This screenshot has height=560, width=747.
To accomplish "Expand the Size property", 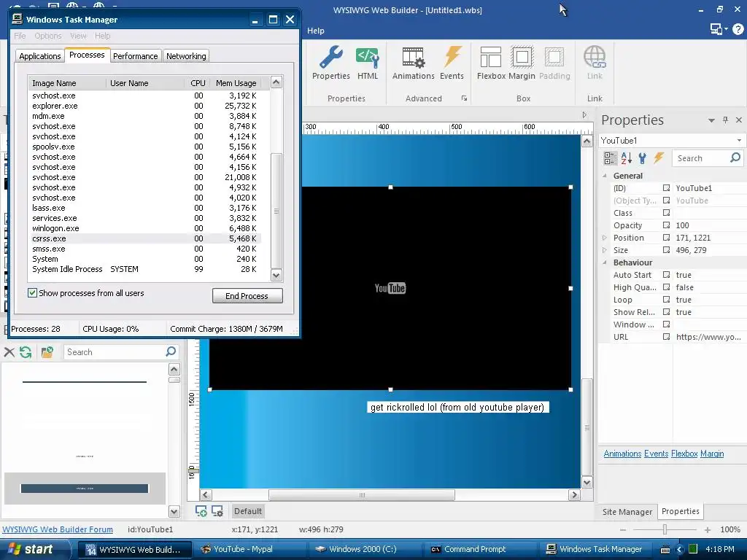I will coord(605,250).
